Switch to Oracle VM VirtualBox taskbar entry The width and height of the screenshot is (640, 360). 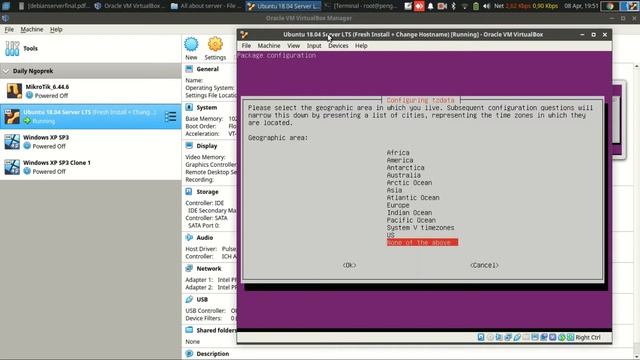(x=129, y=6)
